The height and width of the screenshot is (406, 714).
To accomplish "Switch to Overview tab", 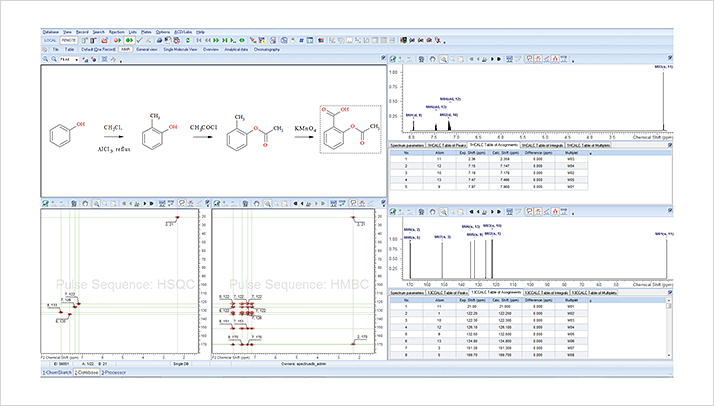I will click(x=211, y=49).
